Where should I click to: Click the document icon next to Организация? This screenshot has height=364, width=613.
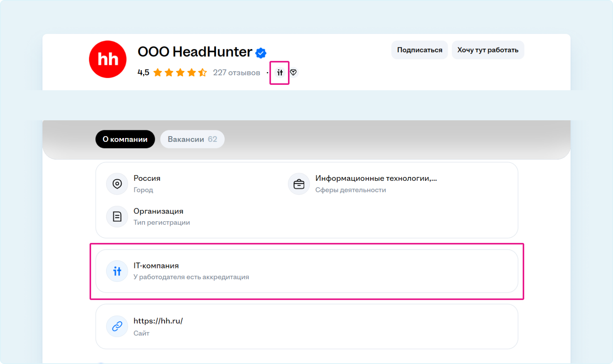click(117, 217)
